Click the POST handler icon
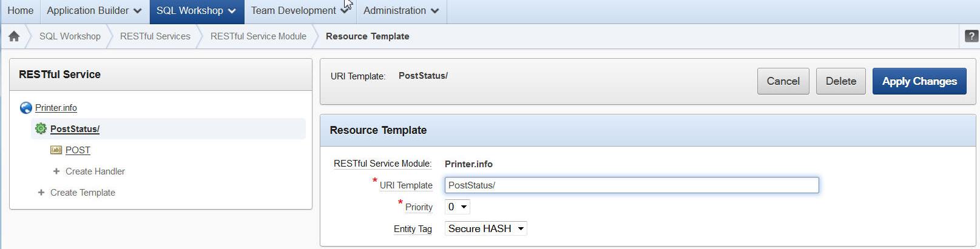This screenshot has width=980, height=249. click(56, 150)
